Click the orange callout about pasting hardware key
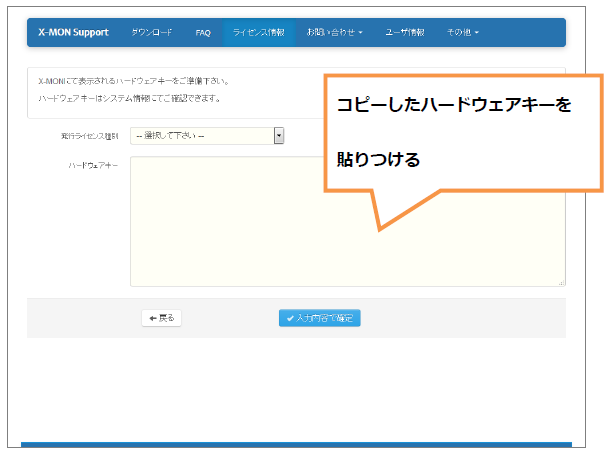The height and width of the screenshot is (458, 612). click(464, 130)
